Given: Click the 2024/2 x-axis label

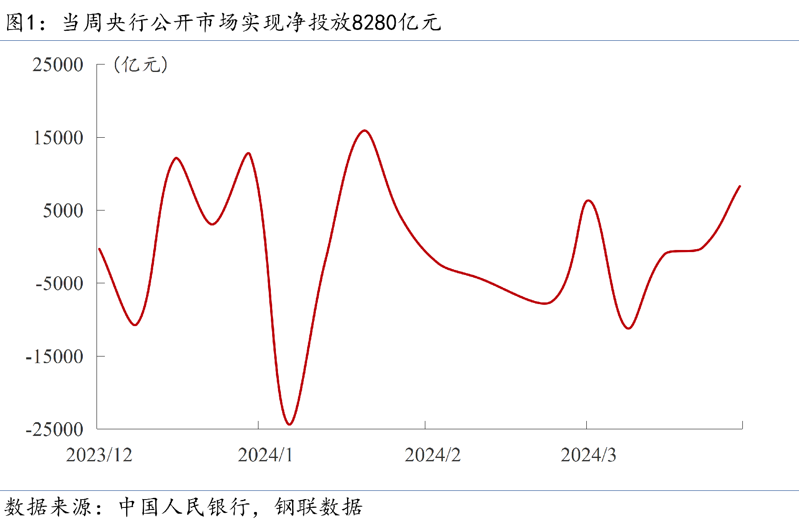Looking at the screenshot, I should [x=432, y=455].
